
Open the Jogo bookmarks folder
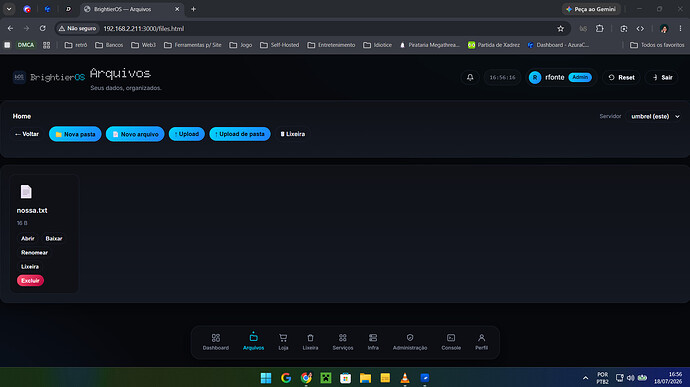(x=241, y=45)
